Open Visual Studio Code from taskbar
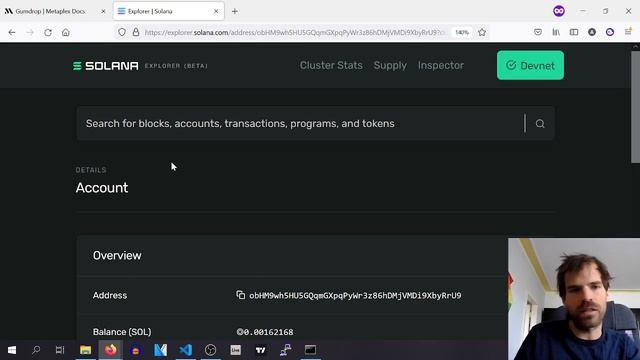This screenshot has height=360, width=640. coord(186,350)
